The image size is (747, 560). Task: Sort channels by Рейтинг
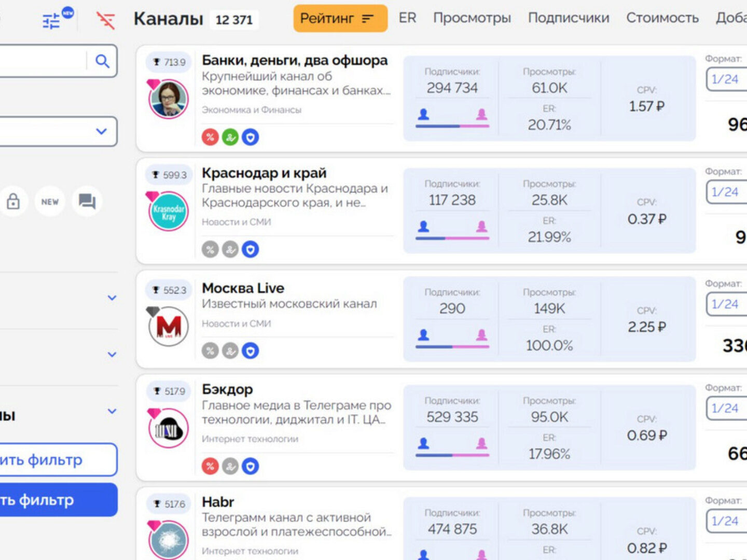tap(340, 19)
